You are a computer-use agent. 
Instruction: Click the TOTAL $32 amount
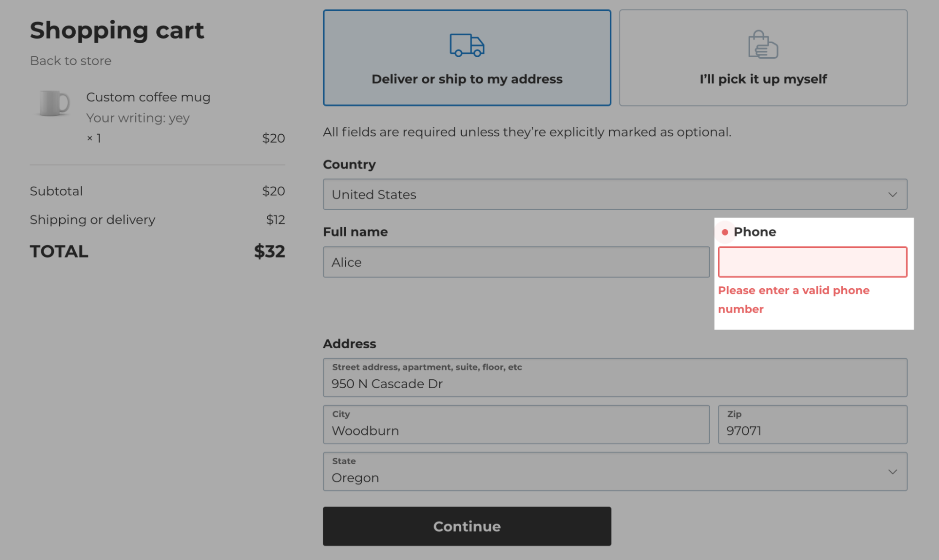(x=270, y=251)
